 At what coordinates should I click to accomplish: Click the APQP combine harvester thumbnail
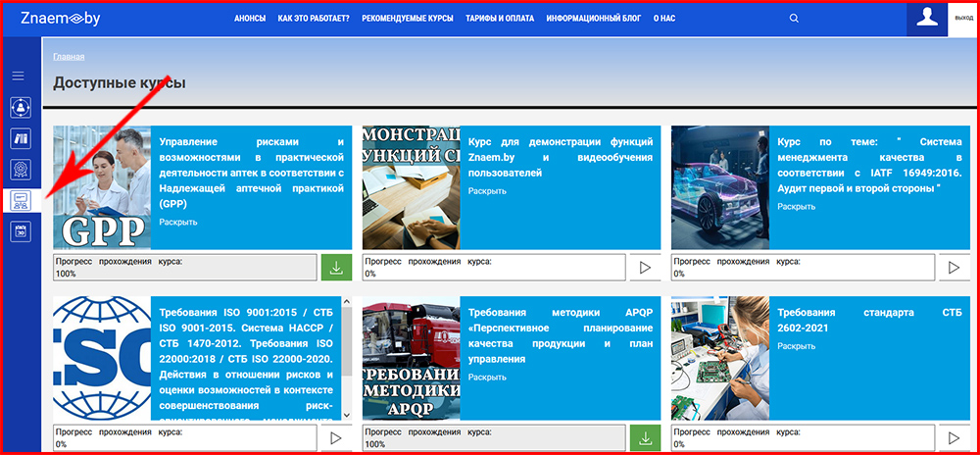(412, 358)
